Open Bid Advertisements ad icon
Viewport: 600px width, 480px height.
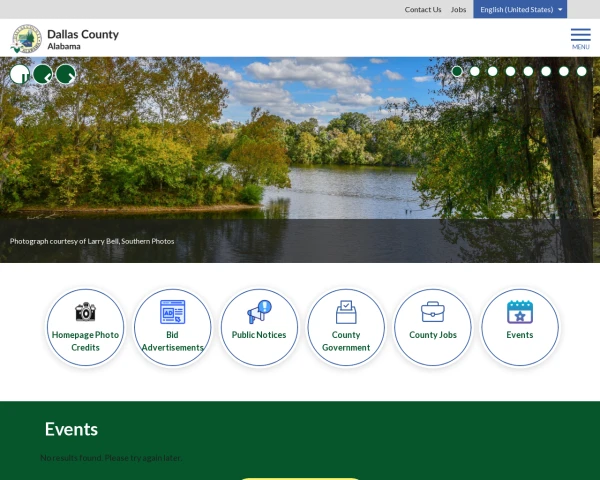click(x=172, y=312)
